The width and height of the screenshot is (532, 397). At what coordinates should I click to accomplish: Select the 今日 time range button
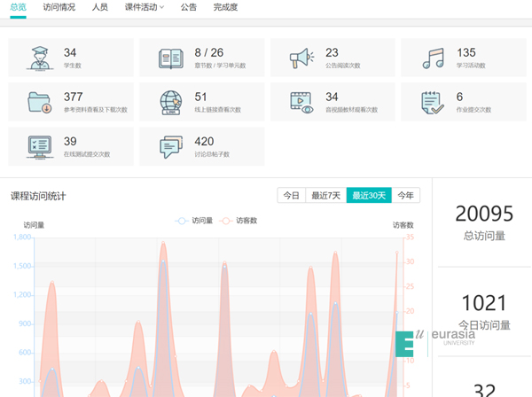click(291, 196)
